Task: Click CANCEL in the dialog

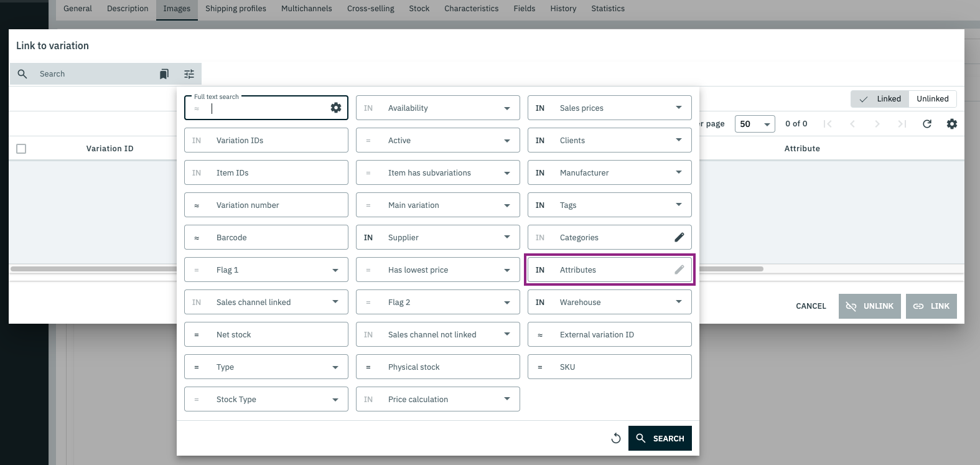Action: click(x=811, y=306)
